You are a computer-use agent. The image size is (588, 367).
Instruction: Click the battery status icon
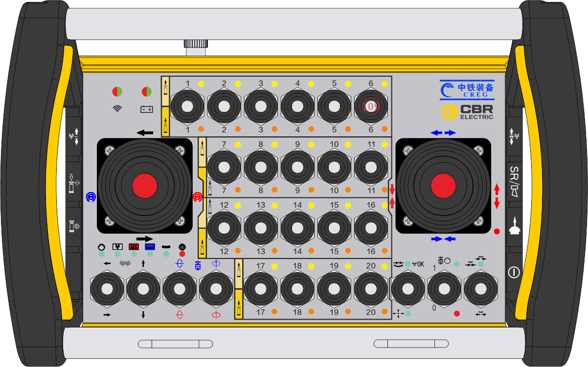click(147, 109)
